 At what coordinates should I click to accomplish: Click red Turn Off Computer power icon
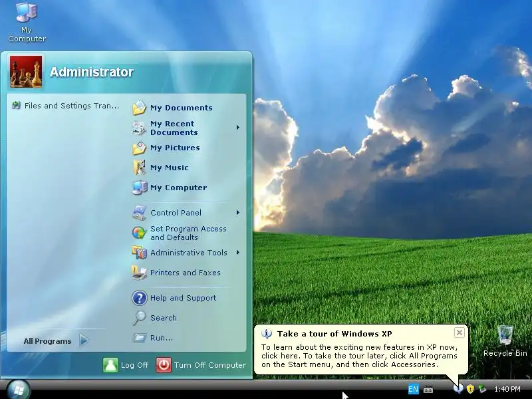[x=164, y=365]
